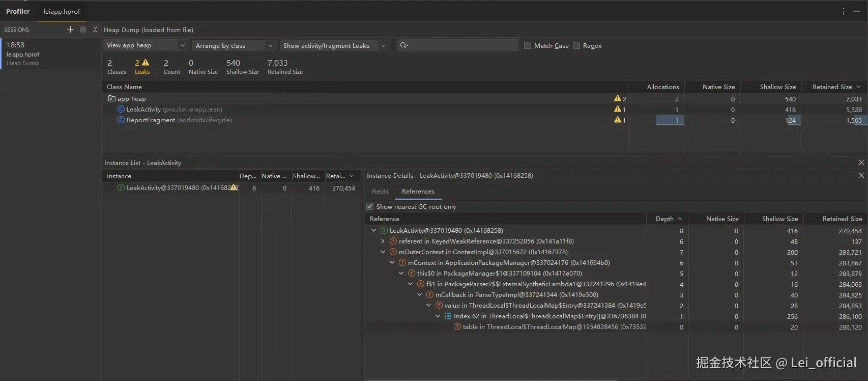Click the search magnifier icon
The height and width of the screenshot is (381, 868).
click(x=404, y=45)
